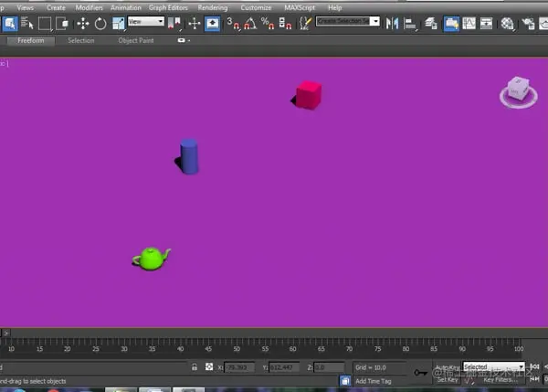This screenshot has width=548, height=392.
Task: Open the Customize menu
Action: click(x=256, y=7)
